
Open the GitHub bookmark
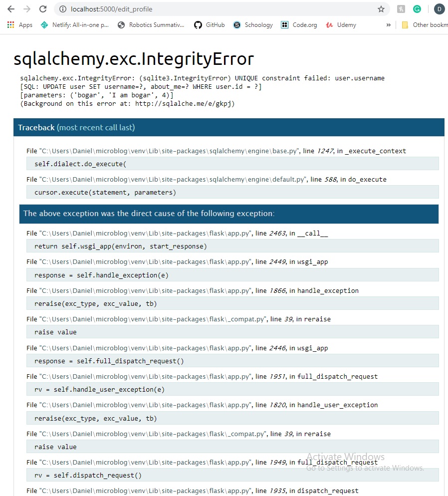pyautogui.click(x=210, y=25)
